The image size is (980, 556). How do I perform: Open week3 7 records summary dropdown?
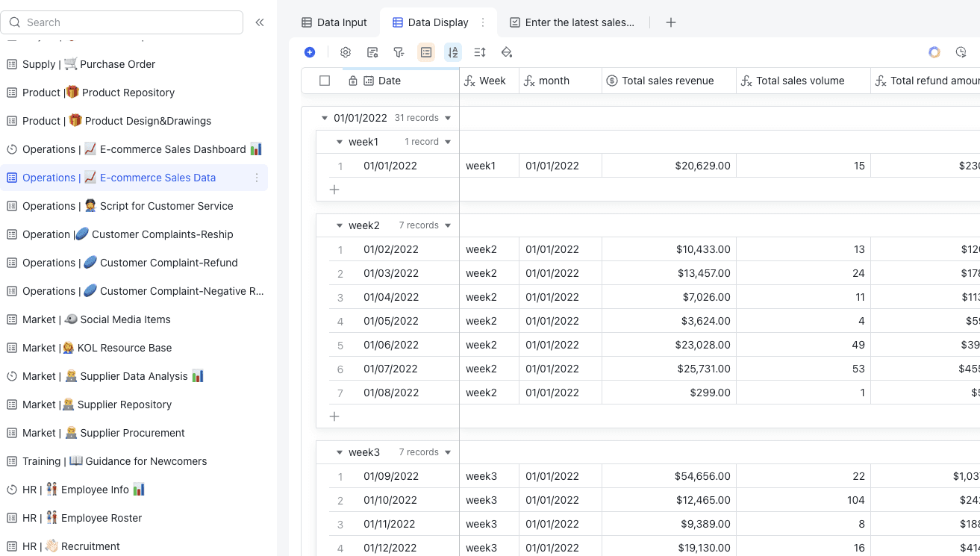click(x=448, y=452)
